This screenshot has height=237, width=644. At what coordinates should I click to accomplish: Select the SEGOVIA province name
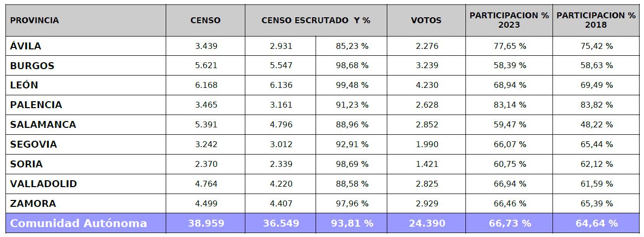(x=34, y=144)
